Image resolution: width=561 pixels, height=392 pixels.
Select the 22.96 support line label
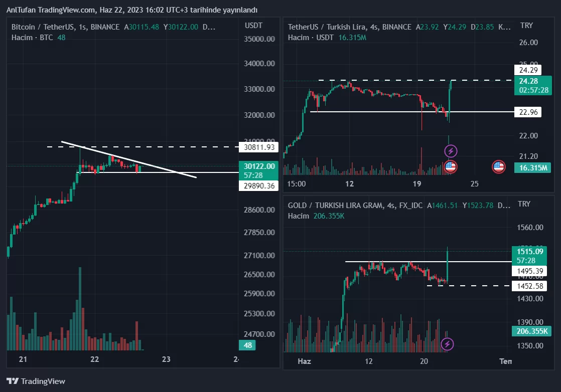pos(528,112)
